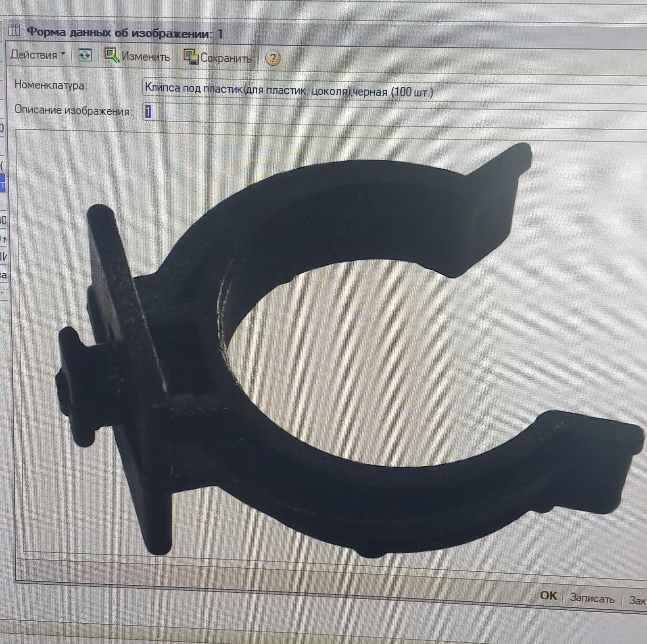Click the OK button
This screenshot has height=644, width=647.
(548, 596)
